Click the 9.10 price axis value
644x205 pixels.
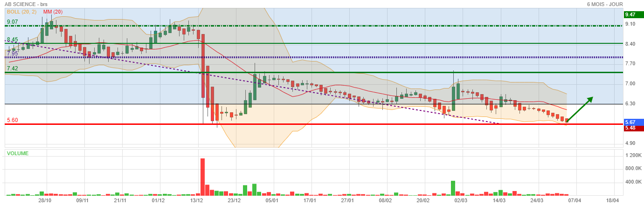pos(630,24)
